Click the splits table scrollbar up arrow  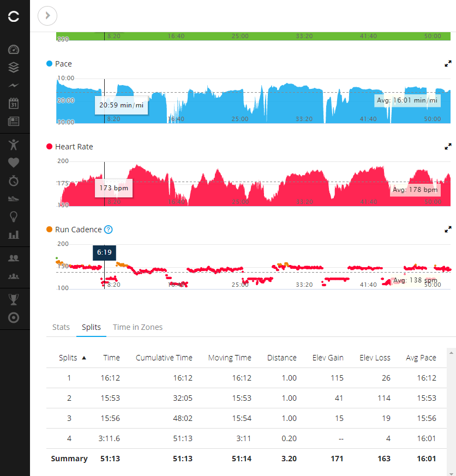click(451, 353)
